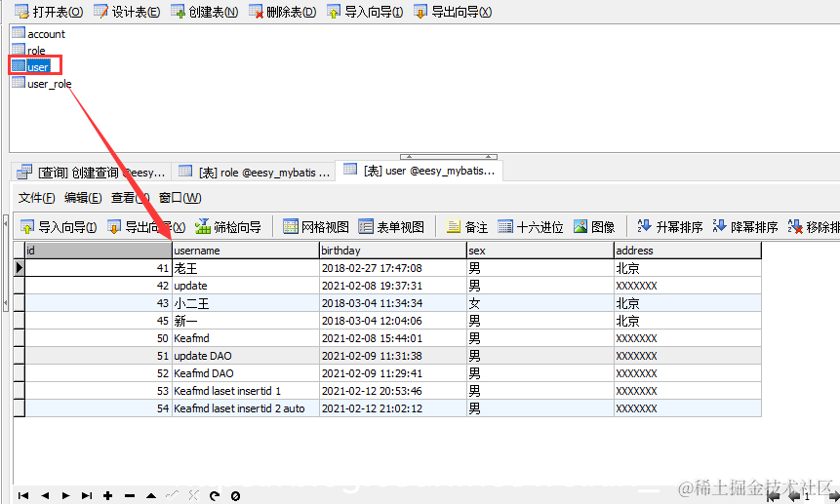Viewport: 840px width, 504px height.
Task: Open the 编辑(E) menu
Action: pyautogui.click(x=83, y=198)
